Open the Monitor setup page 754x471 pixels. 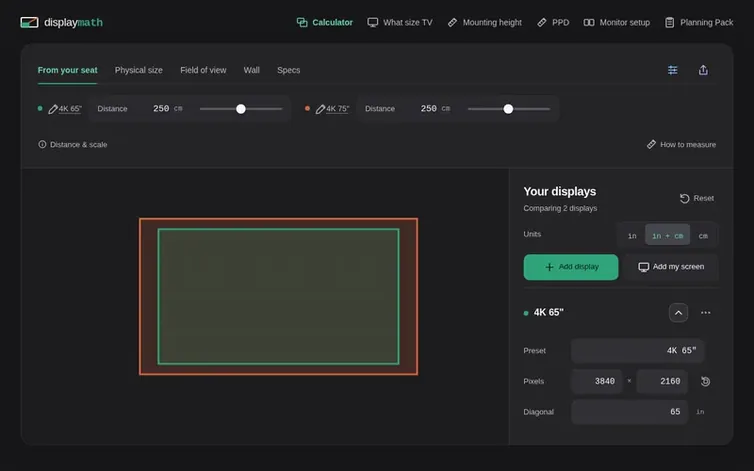coord(616,23)
